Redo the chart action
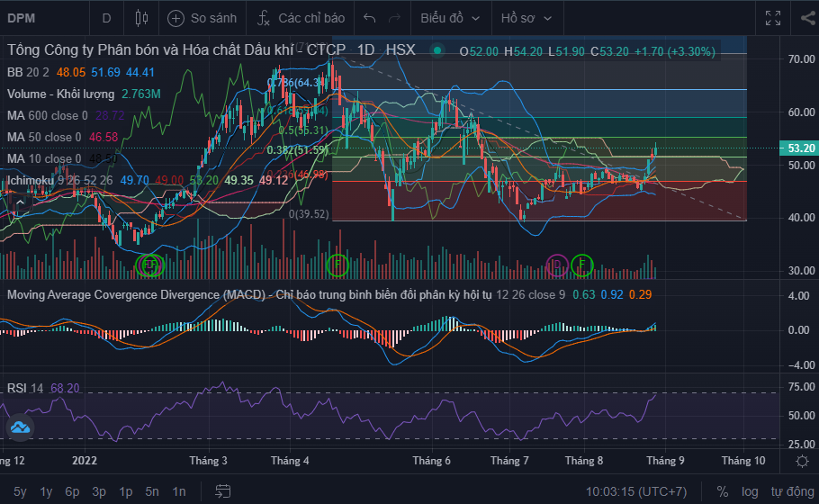The image size is (819, 504). tap(394, 18)
